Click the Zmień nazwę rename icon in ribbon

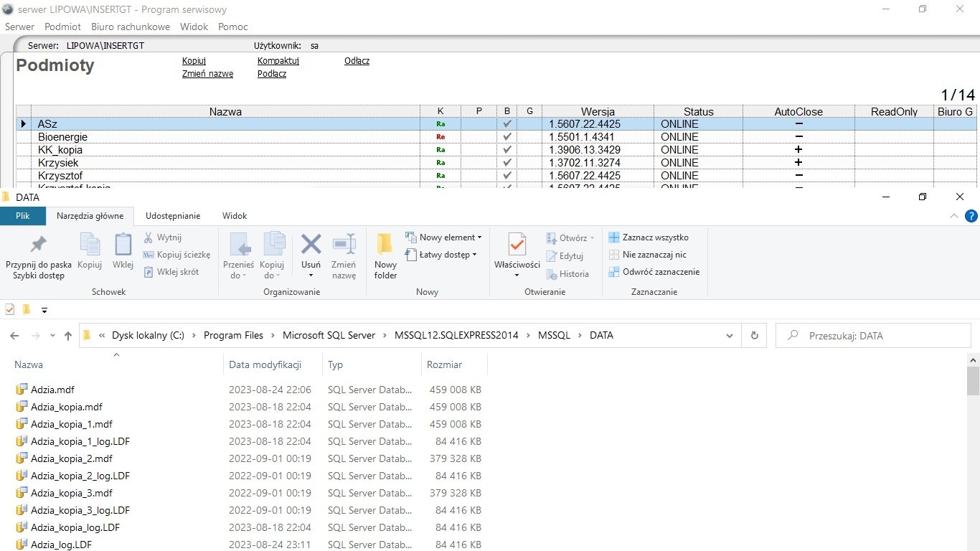pos(344,245)
